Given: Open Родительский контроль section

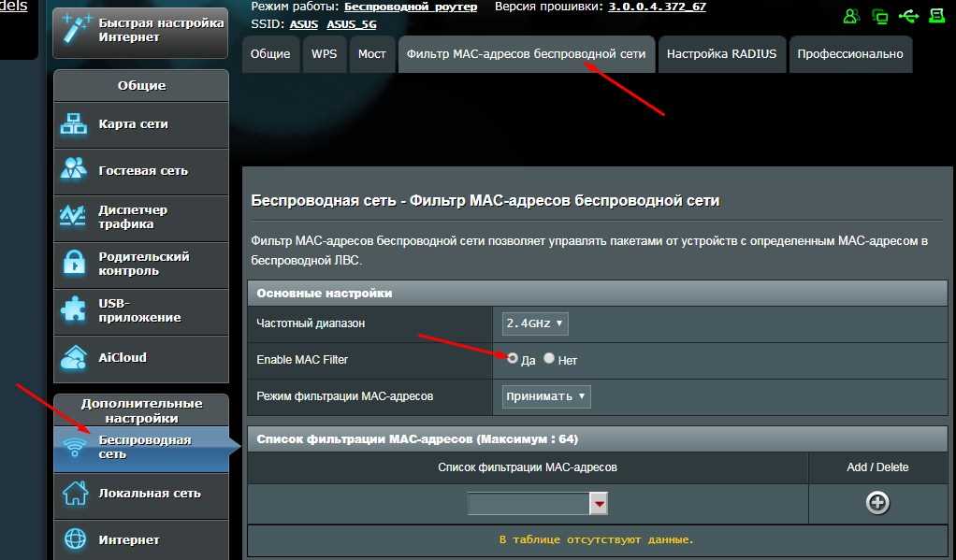Looking at the screenshot, I should tap(141, 265).
